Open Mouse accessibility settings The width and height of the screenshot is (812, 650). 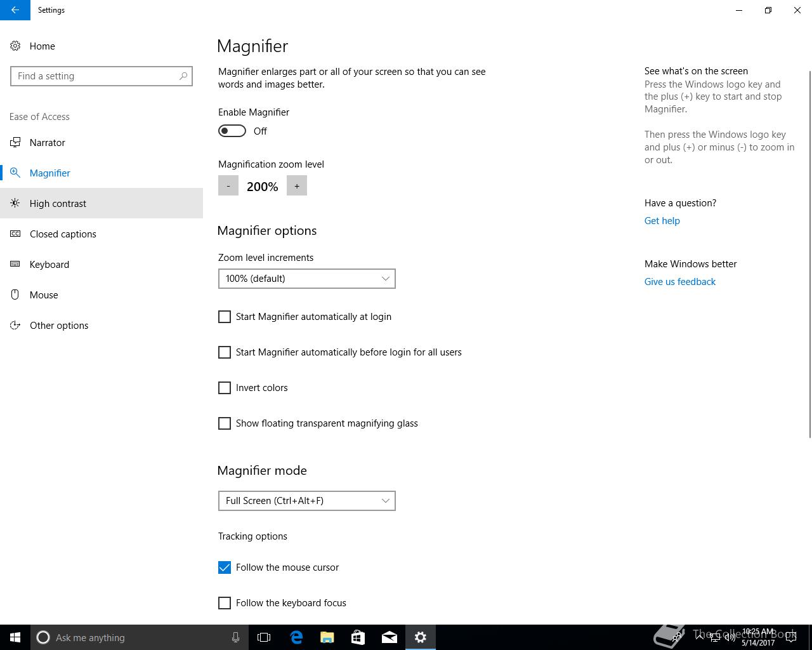tap(101, 295)
